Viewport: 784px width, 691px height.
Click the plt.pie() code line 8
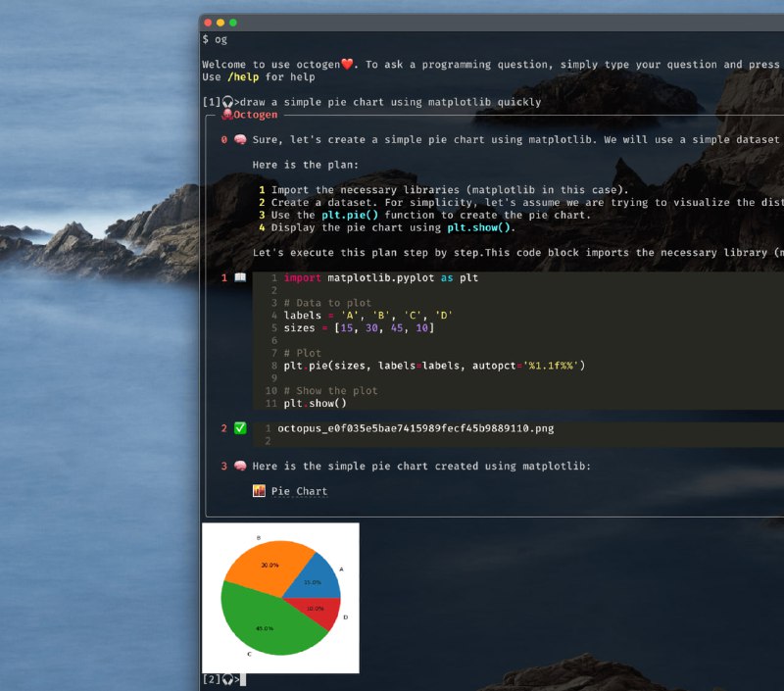point(433,365)
